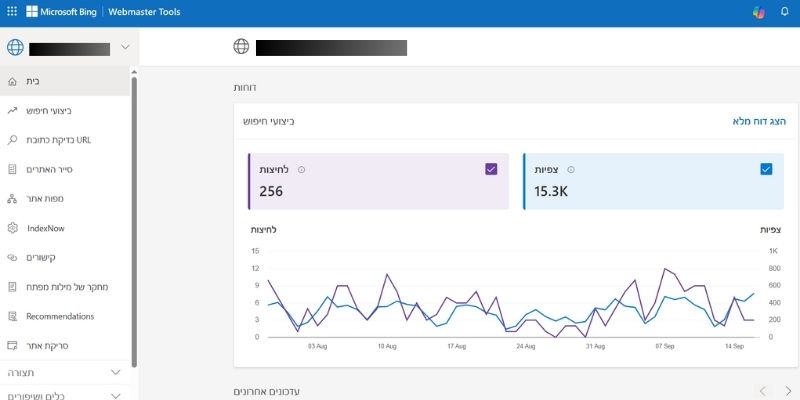Click next arrow in עדכונים אחרונים
Screen dimensions: 800x400
(788, 390)
